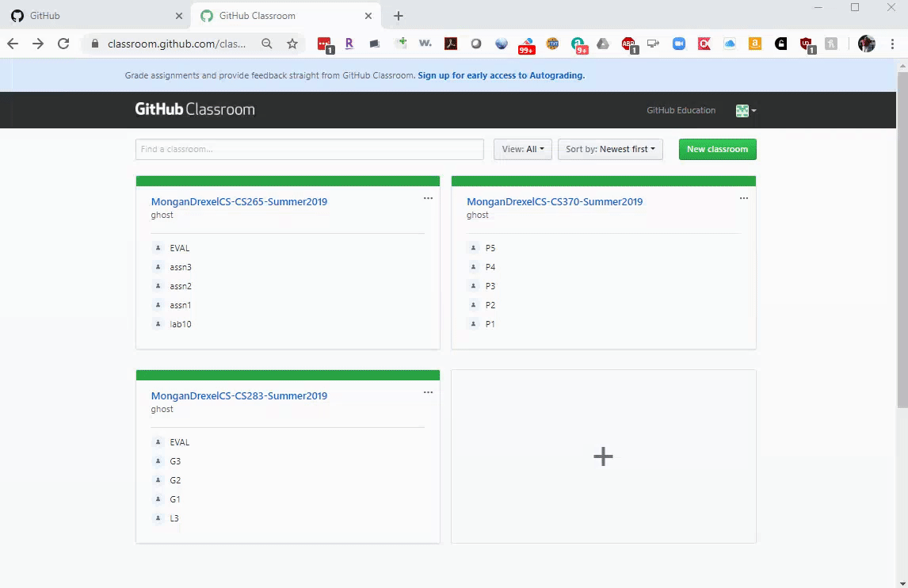The width and height of the screenshot is (908, 588).
Task: Select the P1 assignment in CS370
Action: [490, 324]
